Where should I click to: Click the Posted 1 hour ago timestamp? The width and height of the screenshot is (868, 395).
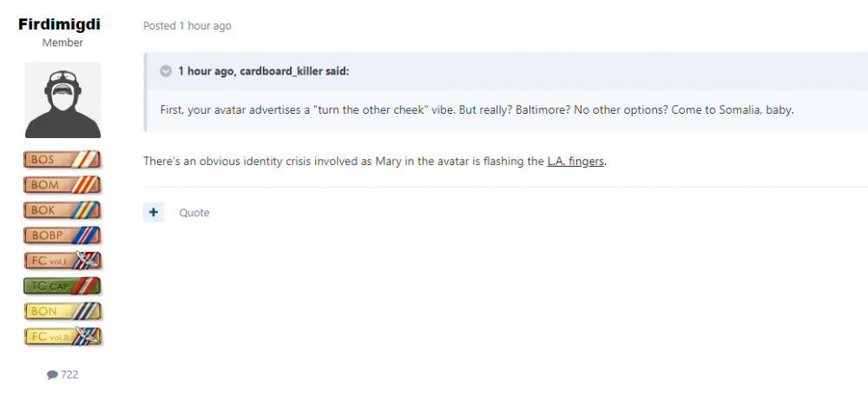(x=187, y=26)
